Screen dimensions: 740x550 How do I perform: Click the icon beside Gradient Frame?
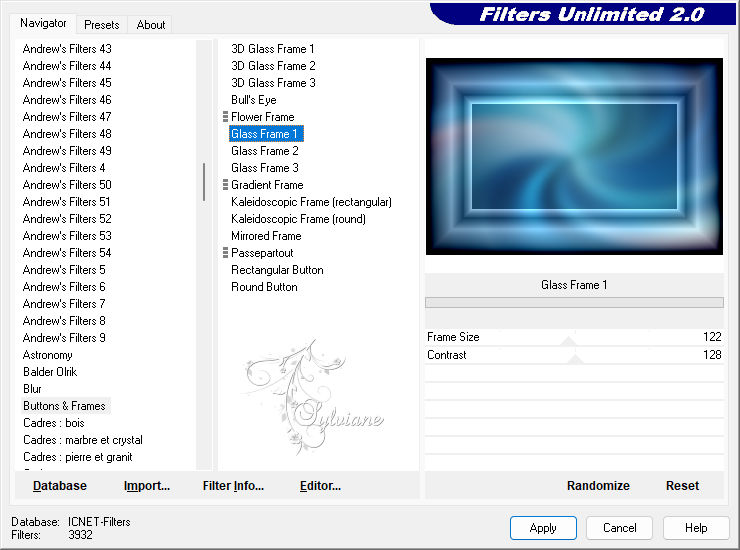pyautogui.click(x=225, y=185)
